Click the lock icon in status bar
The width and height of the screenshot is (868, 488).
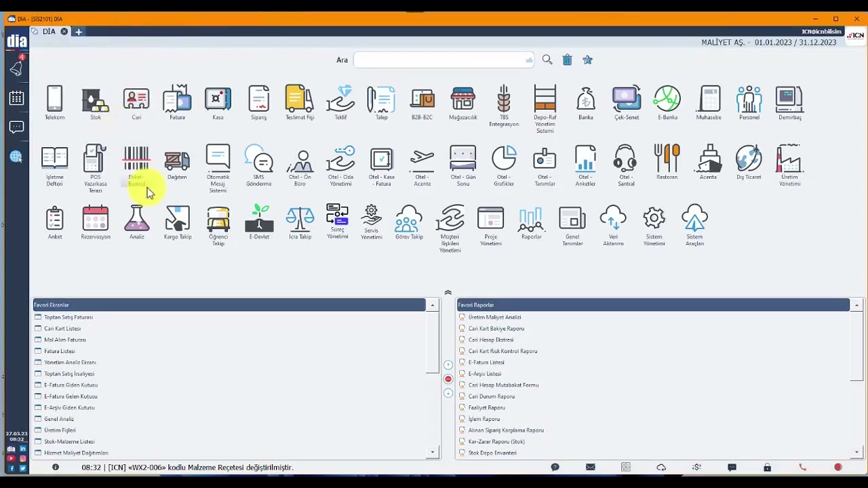(x=767, y=467)
